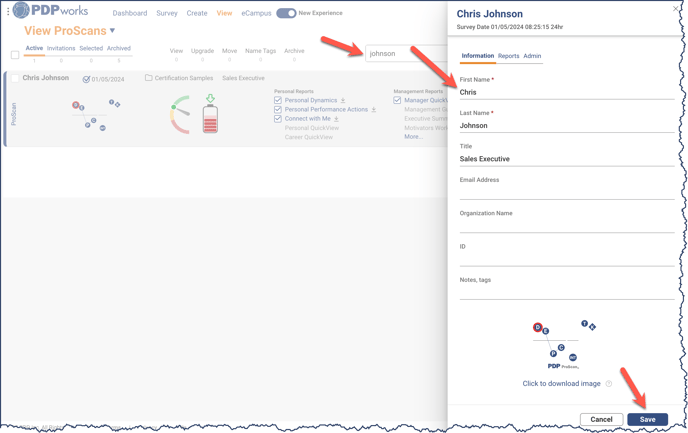Click the Personal QuickView report entry
Viewport: 688px width, 433px height.
[x=312, y=128]
